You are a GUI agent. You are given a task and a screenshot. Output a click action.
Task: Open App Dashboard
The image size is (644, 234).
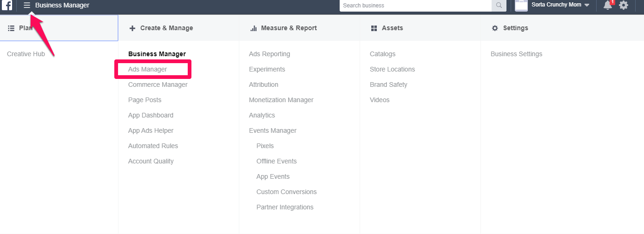pos(151,115)
